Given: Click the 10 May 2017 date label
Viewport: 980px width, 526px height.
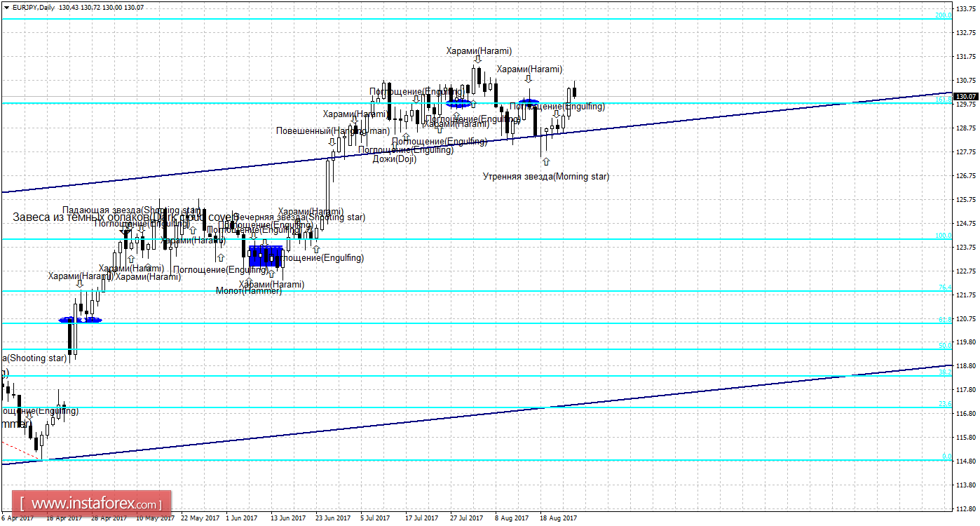Looking at the screenshot, I should click(x=155, y=518).
